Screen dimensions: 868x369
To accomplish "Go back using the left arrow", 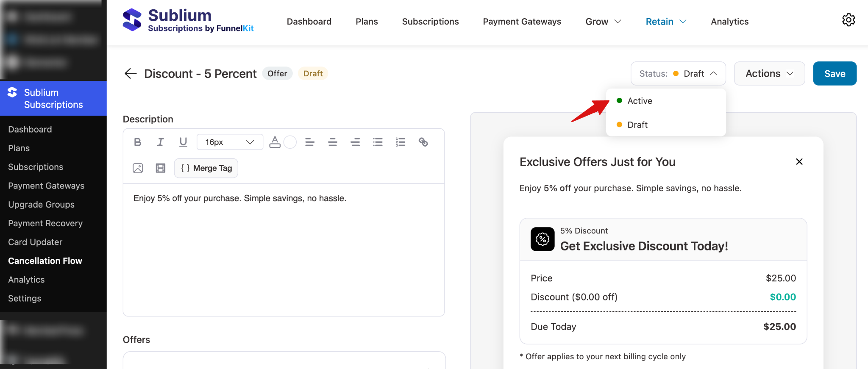I will click(131, 74).
